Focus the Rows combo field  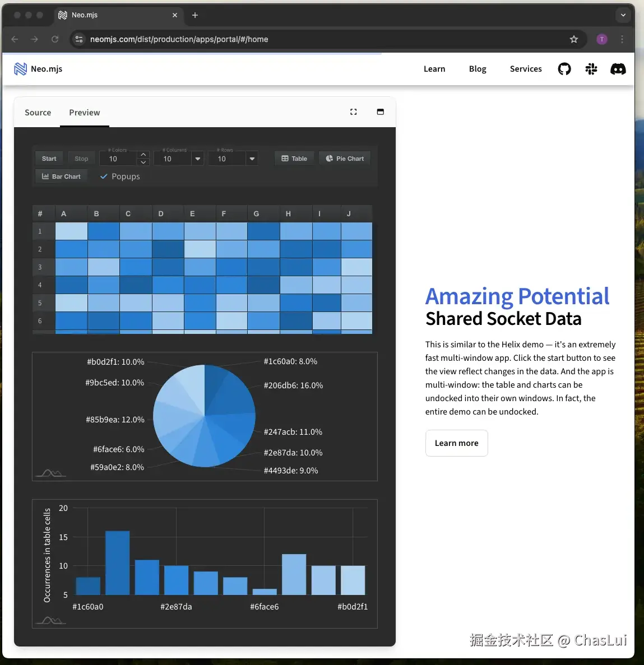click(x=228, y=159)
